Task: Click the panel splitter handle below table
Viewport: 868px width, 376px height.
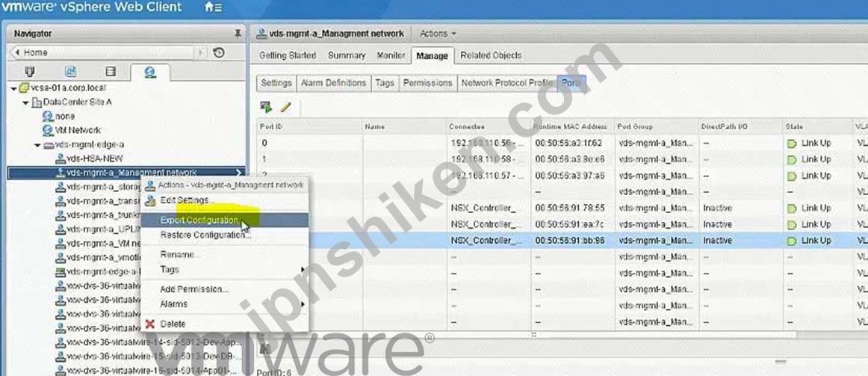Action: click(x=780, y=362)
